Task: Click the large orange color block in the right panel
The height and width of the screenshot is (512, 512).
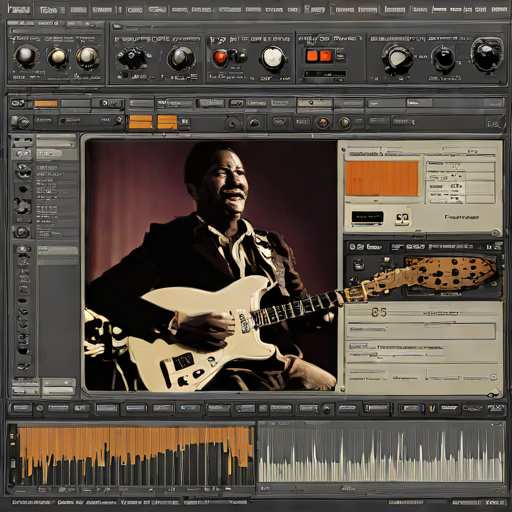Action: [382, 178]
